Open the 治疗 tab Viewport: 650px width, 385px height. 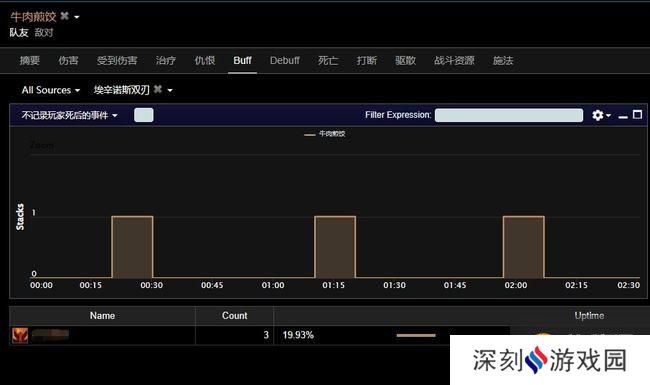coord(166,61)
